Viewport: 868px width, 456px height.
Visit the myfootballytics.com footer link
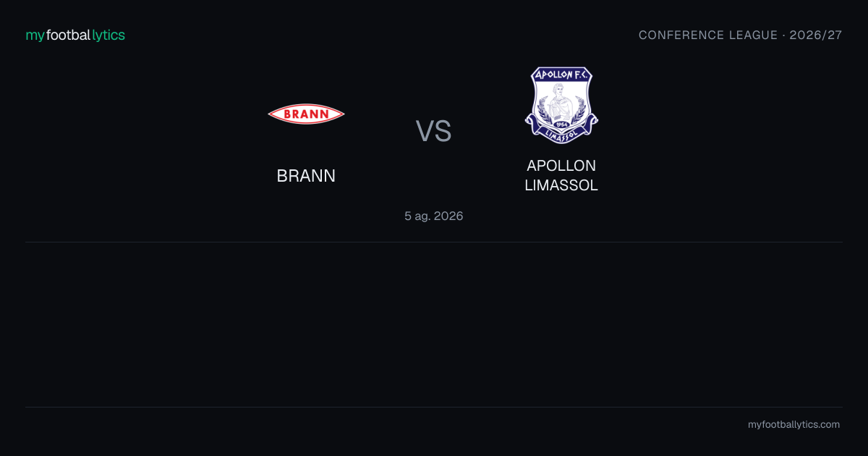point(794,425)
